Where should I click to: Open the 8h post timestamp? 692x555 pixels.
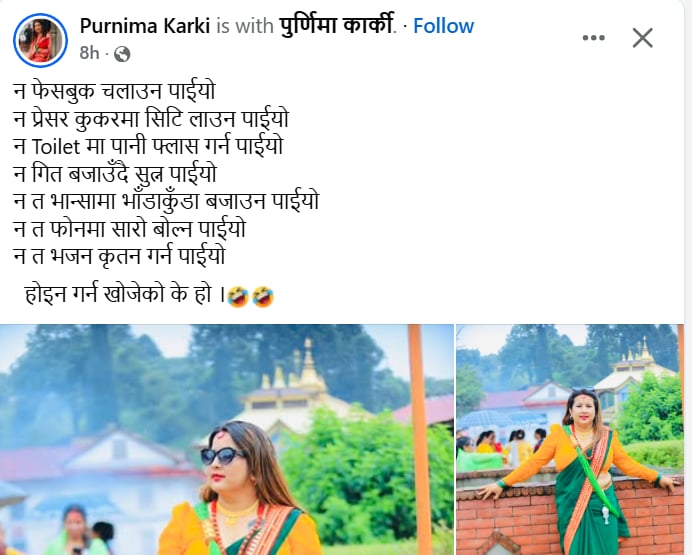tap(89, 53)
